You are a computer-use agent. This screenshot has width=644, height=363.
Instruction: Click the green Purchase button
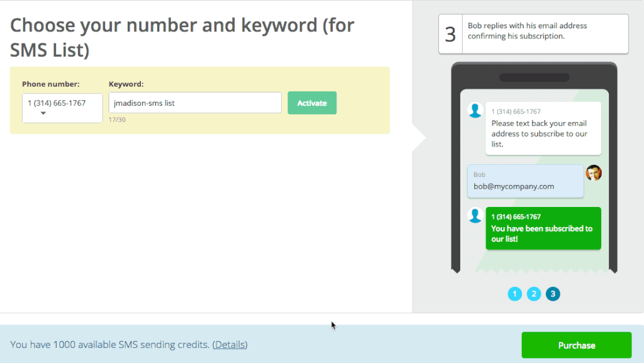[x=576, y=345]
